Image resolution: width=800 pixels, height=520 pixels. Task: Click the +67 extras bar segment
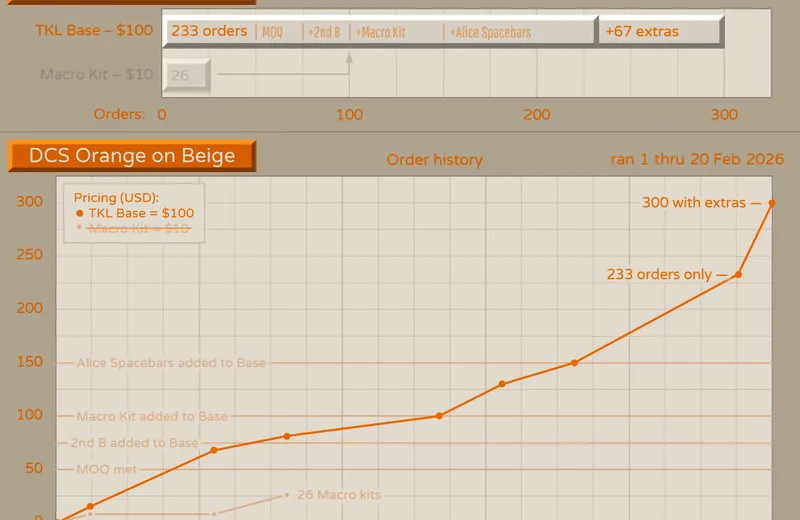pos(661,31)
